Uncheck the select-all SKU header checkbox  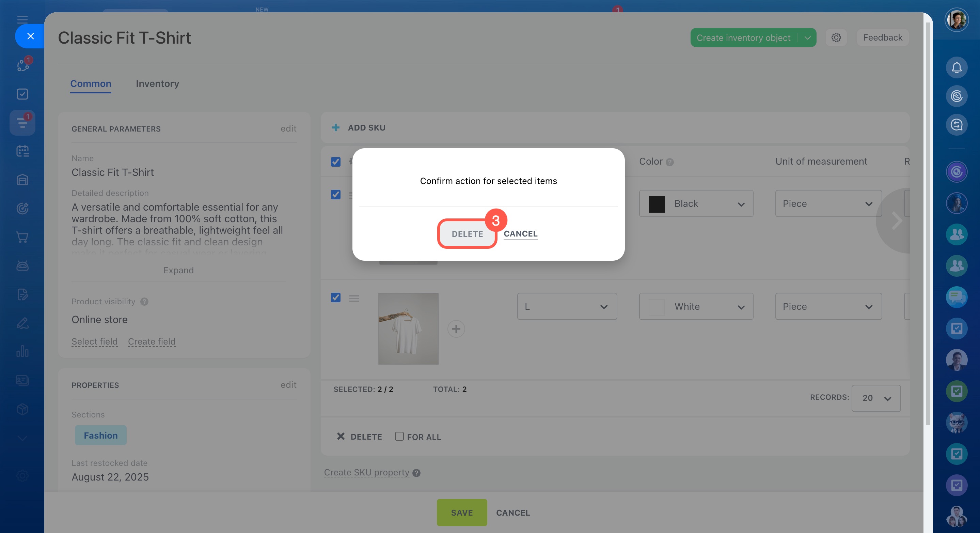335,162
